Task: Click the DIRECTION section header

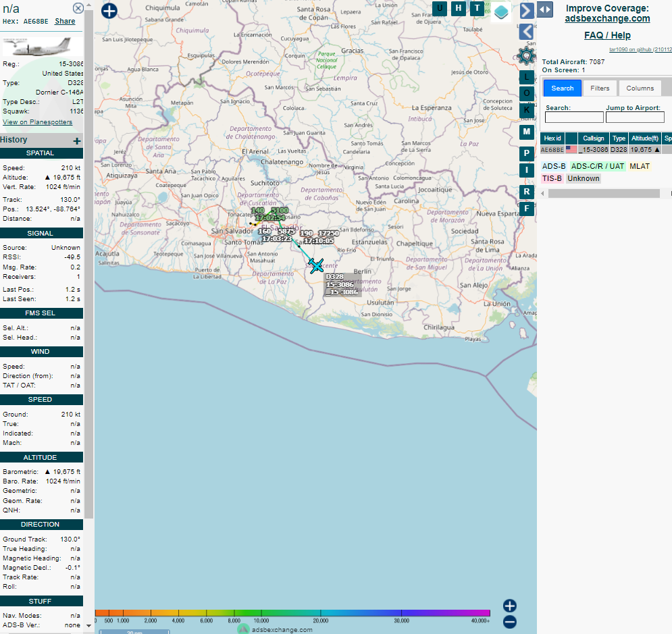Action: pyautogui.click(x=42, y=525)
